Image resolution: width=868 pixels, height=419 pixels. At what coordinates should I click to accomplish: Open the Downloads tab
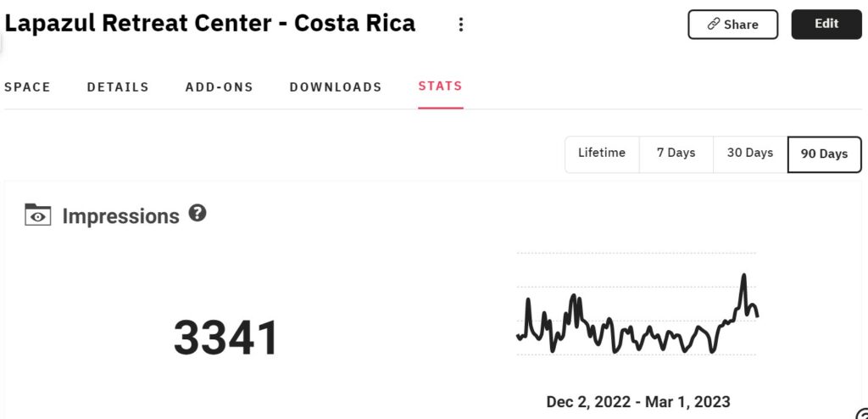coord(336,87)
